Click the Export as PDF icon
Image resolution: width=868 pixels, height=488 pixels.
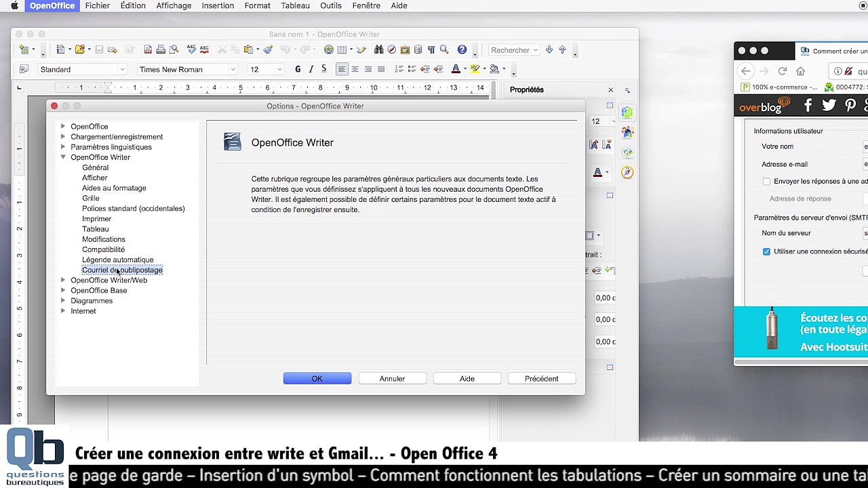tap(148, 49)
